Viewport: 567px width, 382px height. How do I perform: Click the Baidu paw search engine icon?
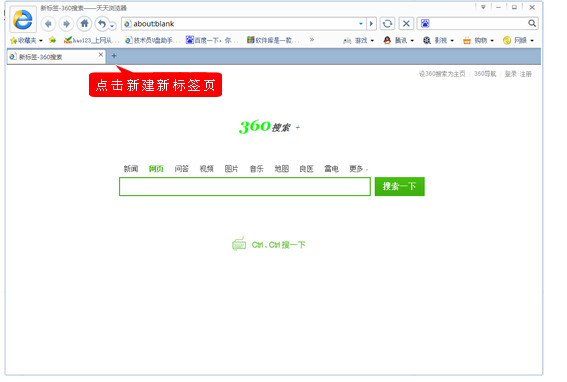coord(425,24)
